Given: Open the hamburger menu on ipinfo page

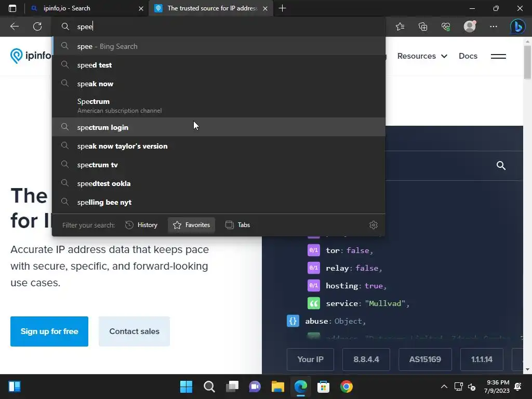Looking at the screenshot, I should click(x=498, y=56).
